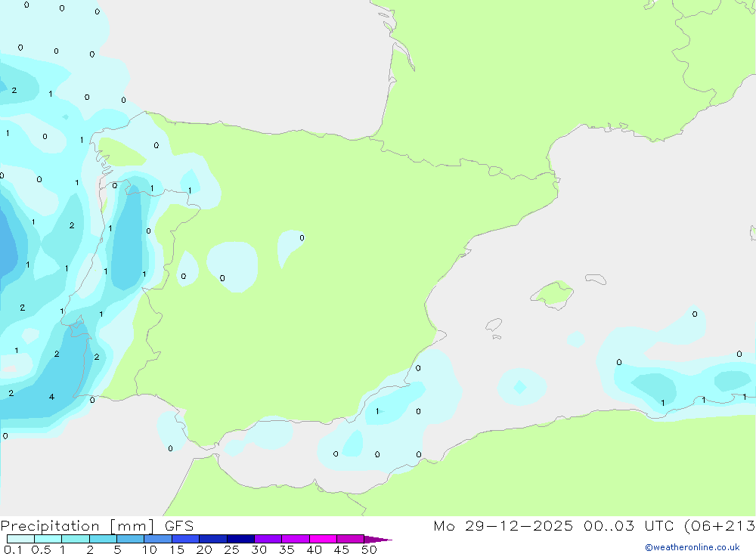Click the Menorca island outline
The image size is (756, 554).
(x=596, y=279)
